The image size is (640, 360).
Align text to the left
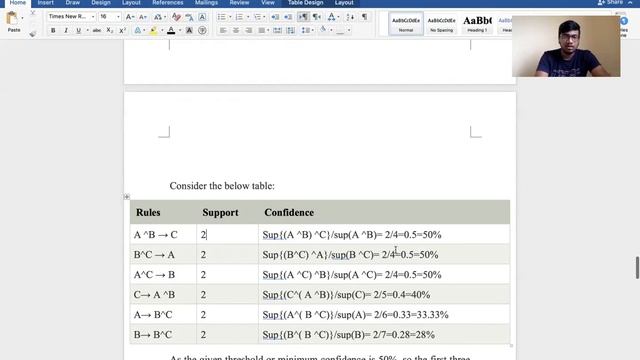pyautogui.click(x=223, y=30)
